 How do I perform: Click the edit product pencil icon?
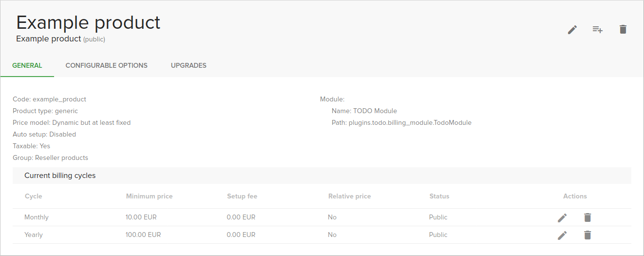pos(572,30)
